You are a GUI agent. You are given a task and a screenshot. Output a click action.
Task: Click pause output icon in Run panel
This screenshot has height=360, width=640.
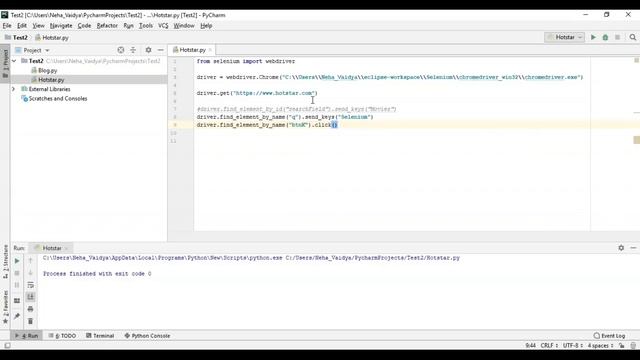[17, 285]
